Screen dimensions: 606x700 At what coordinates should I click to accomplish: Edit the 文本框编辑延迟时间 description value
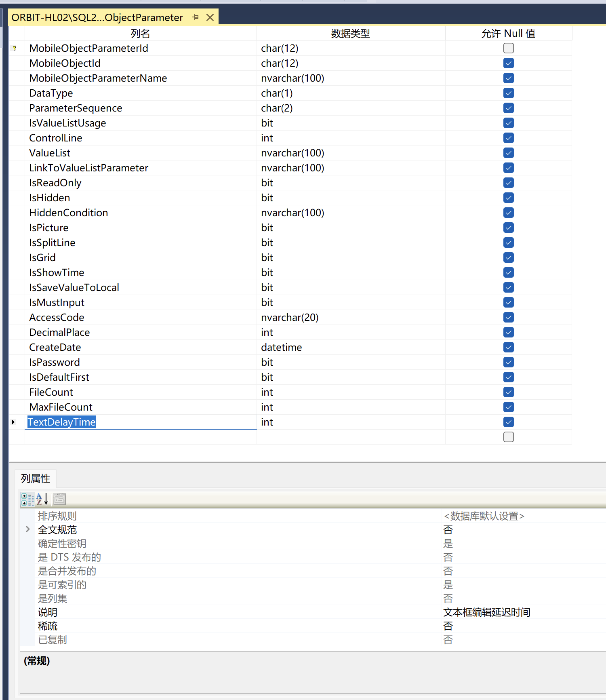(486, 612)
